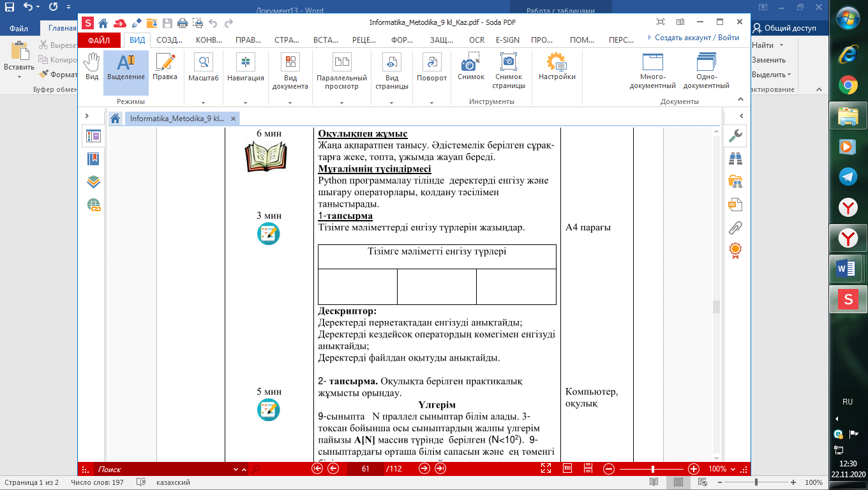This screenshot has height=490, width=868.
Task: Click the page number input field
Action: (366, 469)
